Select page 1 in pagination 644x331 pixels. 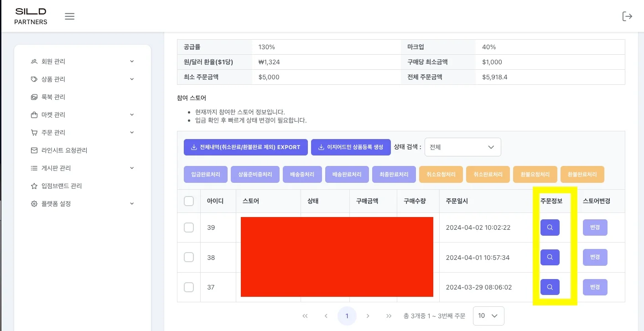[347, 316]
